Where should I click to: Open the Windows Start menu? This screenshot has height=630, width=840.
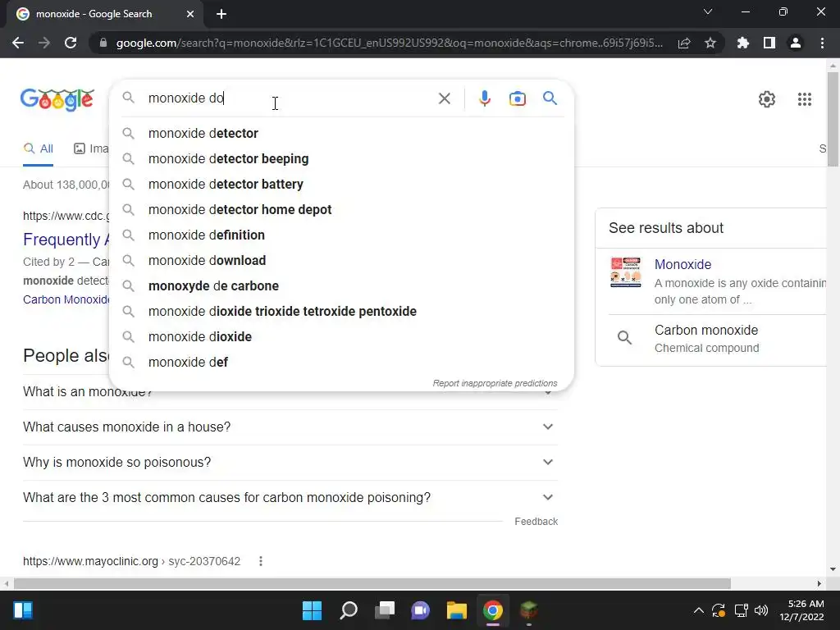(312, 610)
